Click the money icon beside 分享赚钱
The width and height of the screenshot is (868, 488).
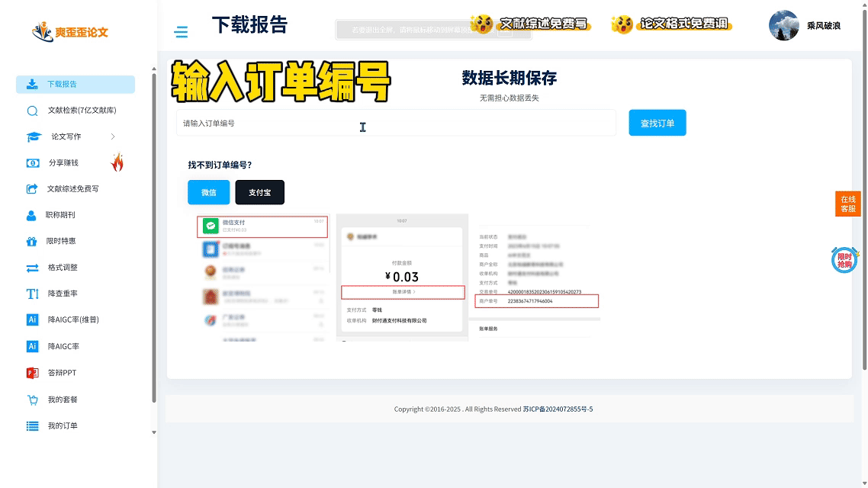coord(32,163)
